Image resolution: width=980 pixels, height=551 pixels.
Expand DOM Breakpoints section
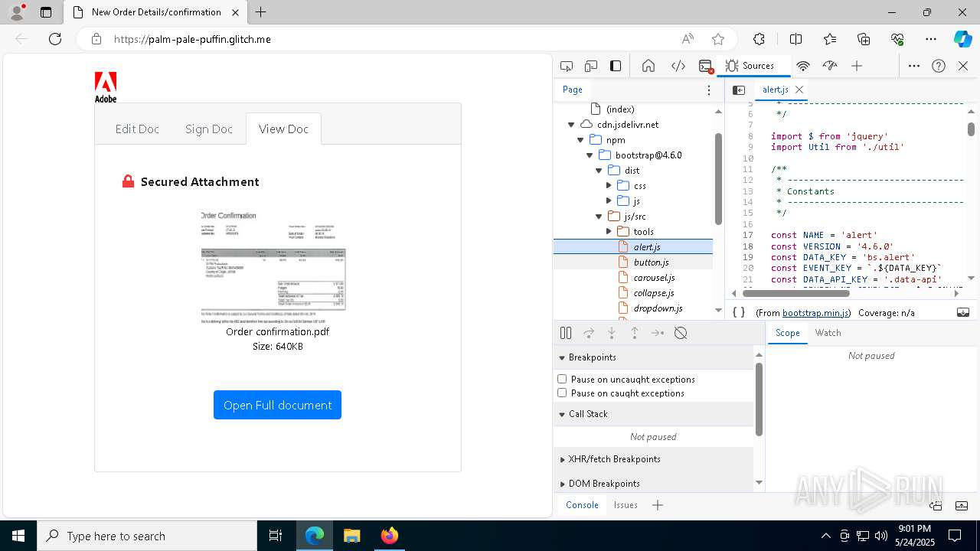coord(562,484)
